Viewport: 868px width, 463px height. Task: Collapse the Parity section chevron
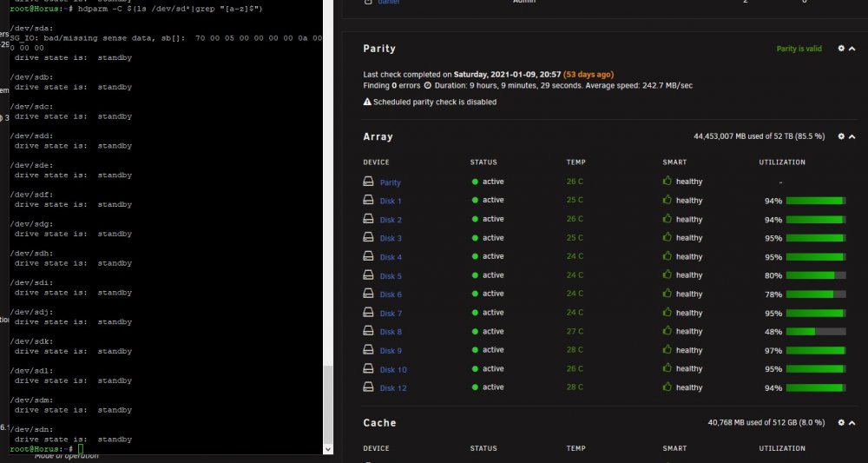click(852, 49)
